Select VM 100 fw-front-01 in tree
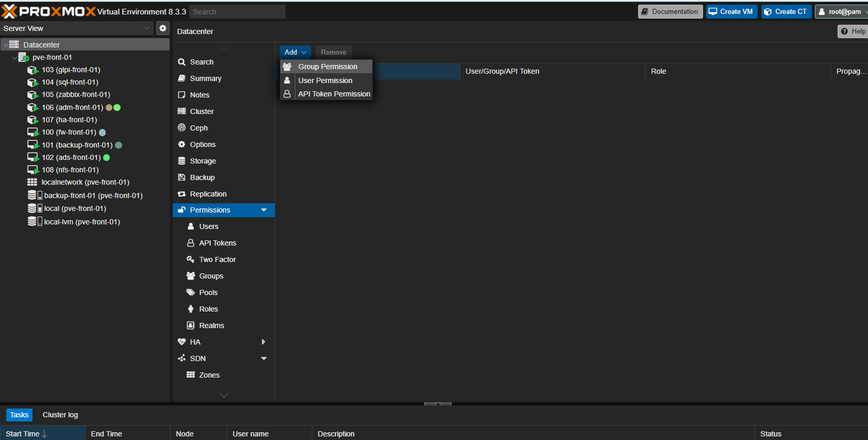868x440 pixels. [69, 133]
